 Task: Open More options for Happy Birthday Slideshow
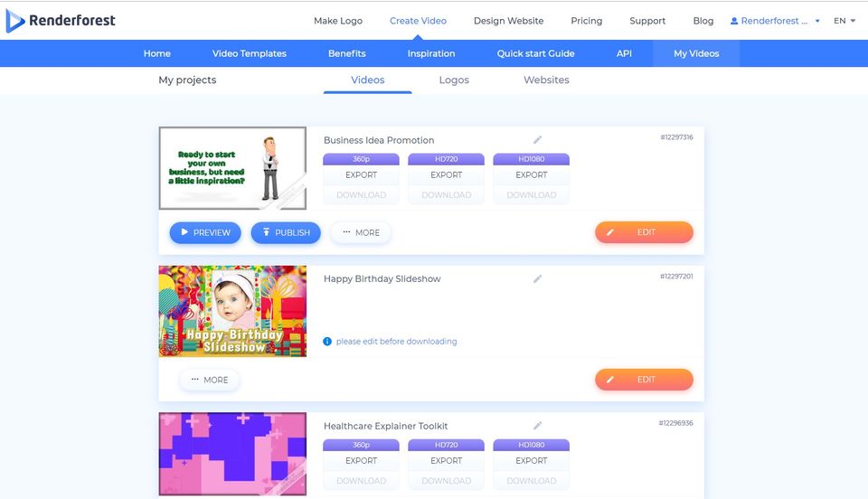(x=209, y=380)
